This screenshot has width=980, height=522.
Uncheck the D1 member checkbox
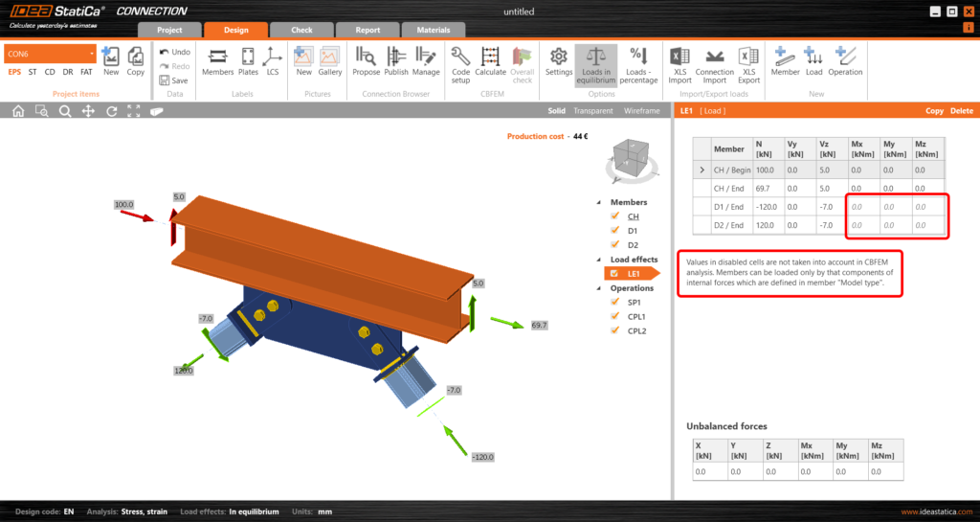click(x=616, y=231)
